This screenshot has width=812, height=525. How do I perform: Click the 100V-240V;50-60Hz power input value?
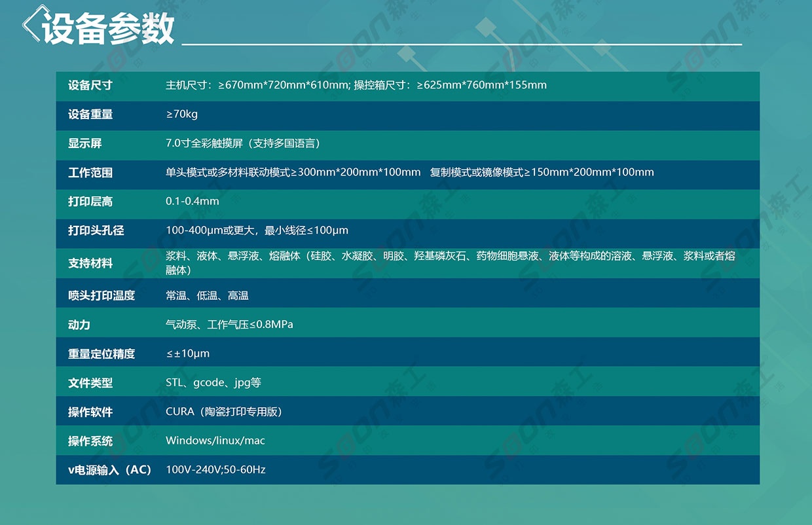point(215,470)
